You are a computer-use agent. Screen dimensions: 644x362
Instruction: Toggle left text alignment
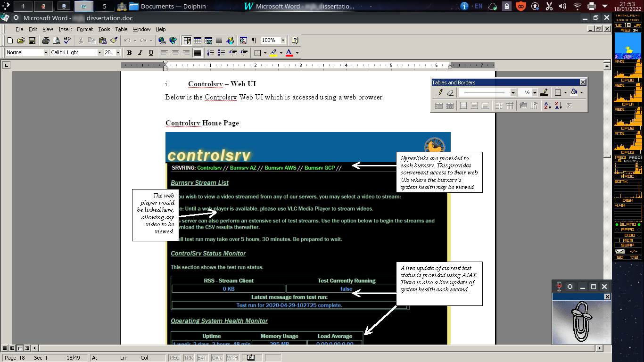[x=164, y=52]
